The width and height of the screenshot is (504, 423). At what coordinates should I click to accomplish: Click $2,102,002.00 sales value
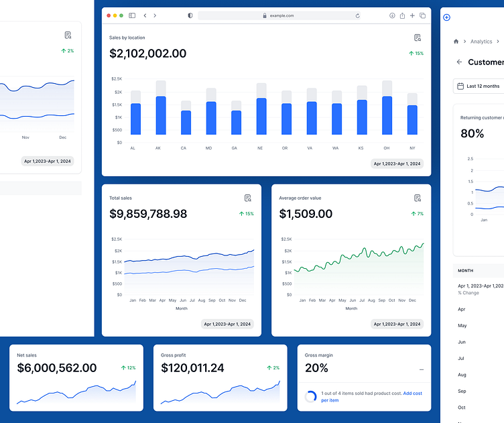point(148,54)
